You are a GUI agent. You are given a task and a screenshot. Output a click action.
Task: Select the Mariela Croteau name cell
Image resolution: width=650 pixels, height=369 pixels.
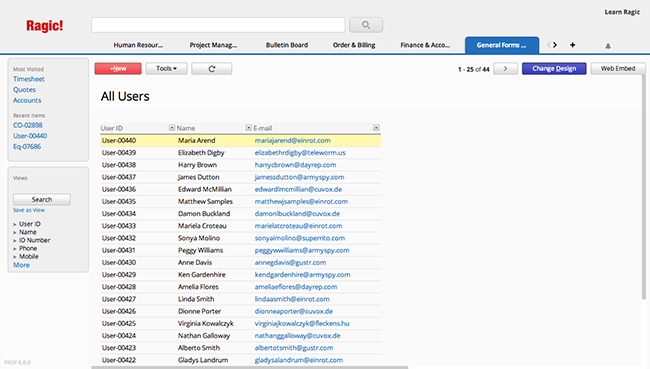pyautogui.click(x=202, y=226)
